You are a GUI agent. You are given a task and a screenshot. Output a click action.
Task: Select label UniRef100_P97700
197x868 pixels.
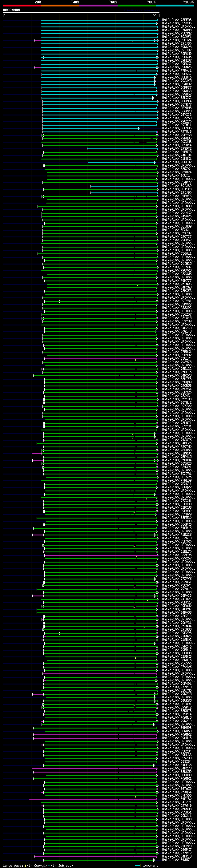tap(177, 406)
